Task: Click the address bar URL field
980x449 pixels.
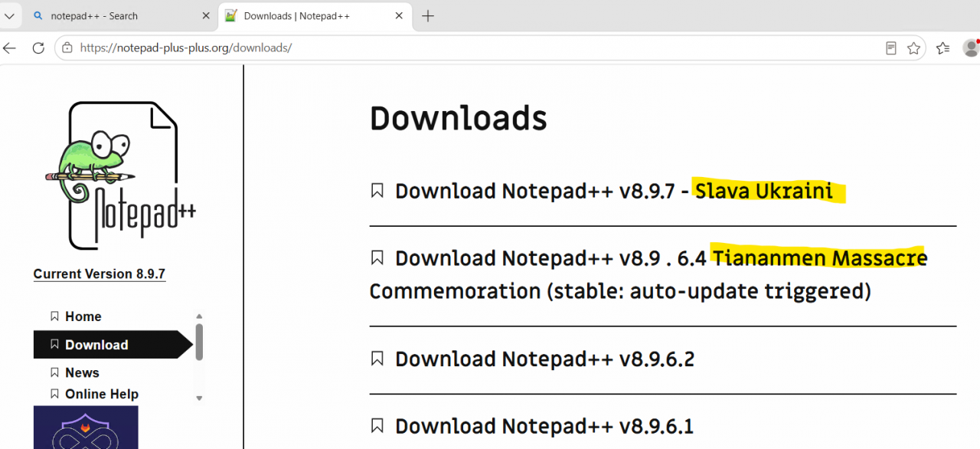Action: point(475,48)
